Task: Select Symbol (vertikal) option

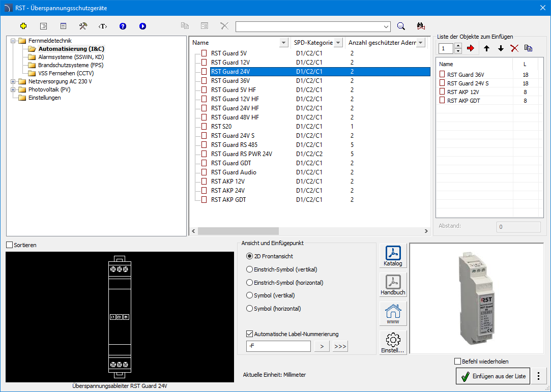Action: coord(249,295)
